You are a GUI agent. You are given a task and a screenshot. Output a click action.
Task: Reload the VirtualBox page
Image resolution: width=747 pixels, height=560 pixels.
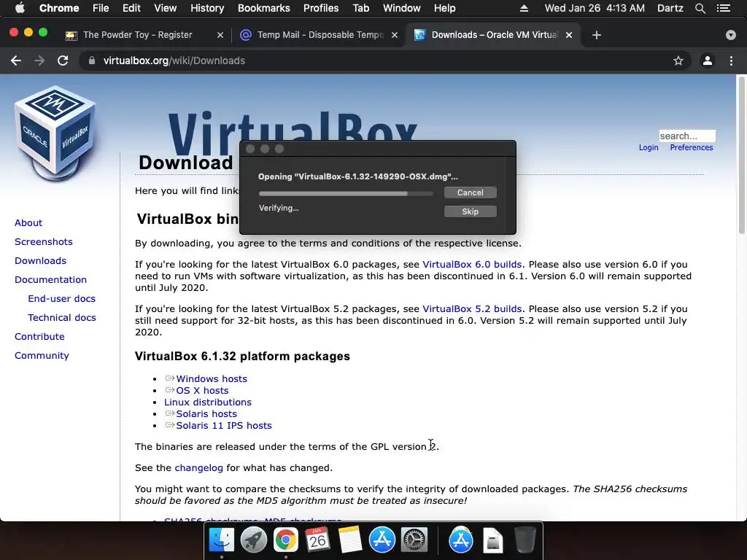click(63, 61)
